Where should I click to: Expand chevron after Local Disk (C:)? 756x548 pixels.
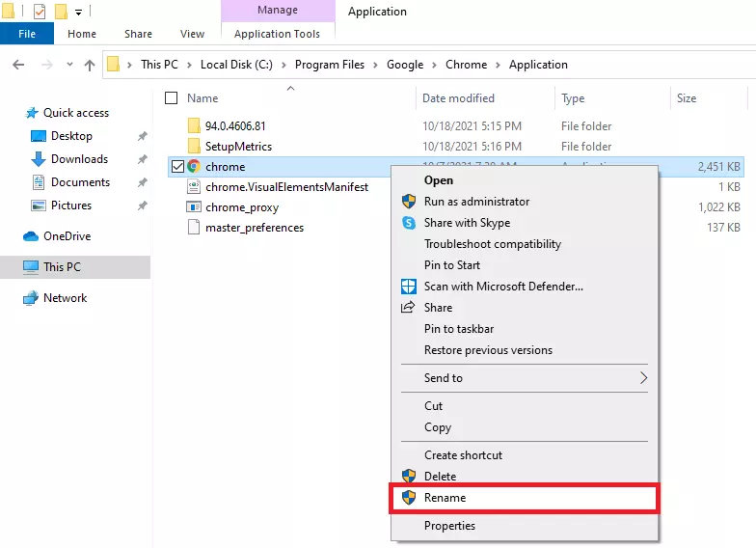[283, 66]
